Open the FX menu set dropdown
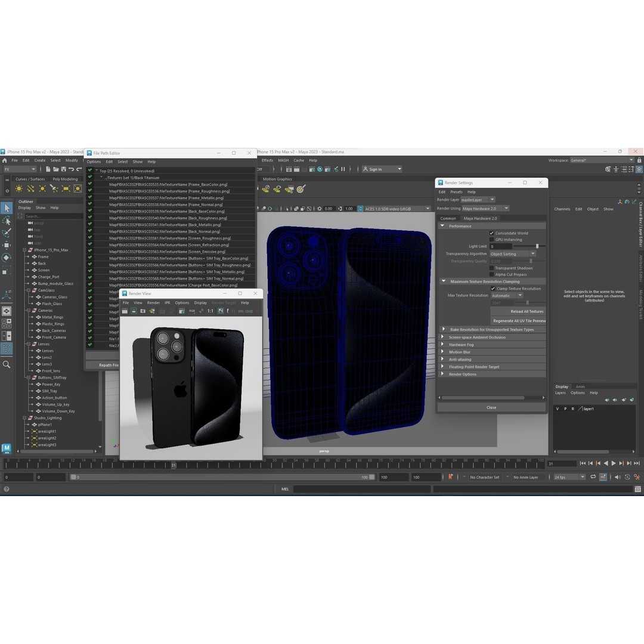The height and width of the screenshot is (644, 644). 20,169
